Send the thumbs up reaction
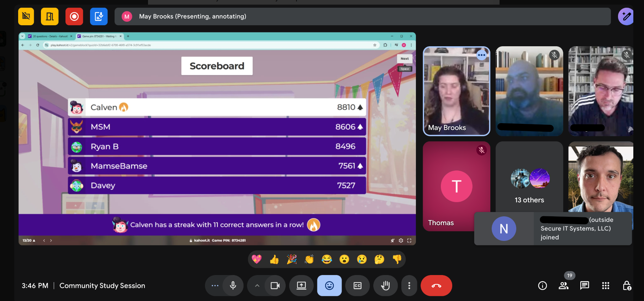The image size is (644, 301). [x=274, y=259]
